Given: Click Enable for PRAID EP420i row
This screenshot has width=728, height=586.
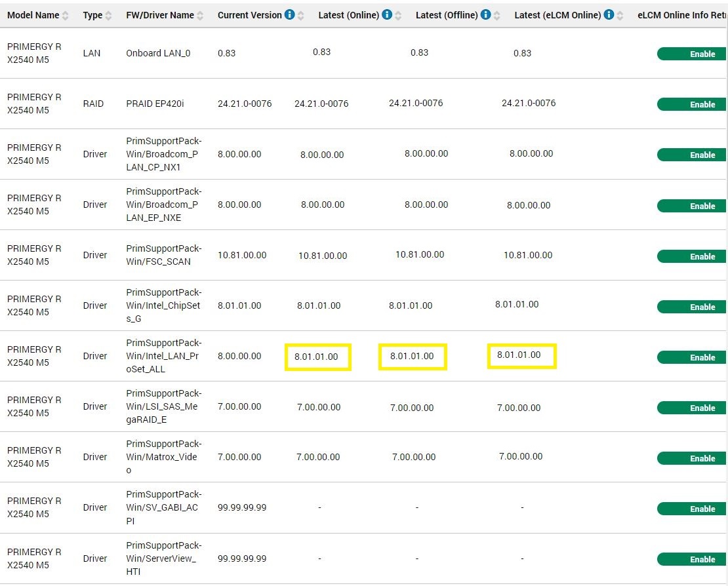Looking at the screenshot, I should [x=692, y=104].
